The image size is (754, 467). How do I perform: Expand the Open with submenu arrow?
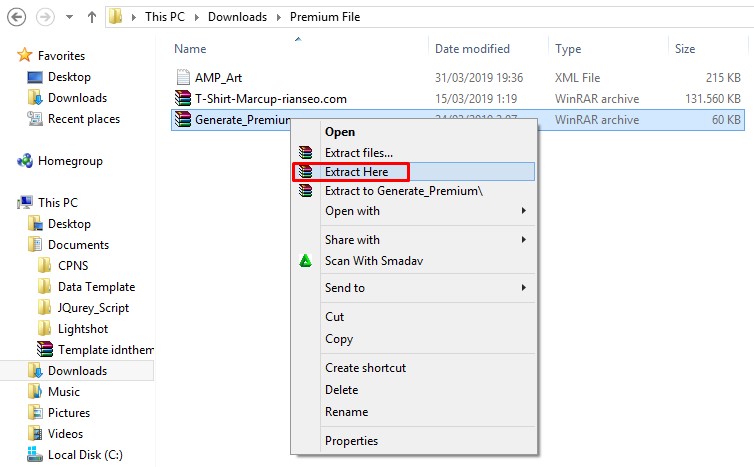pyautogui.click(x=524, y=211)
